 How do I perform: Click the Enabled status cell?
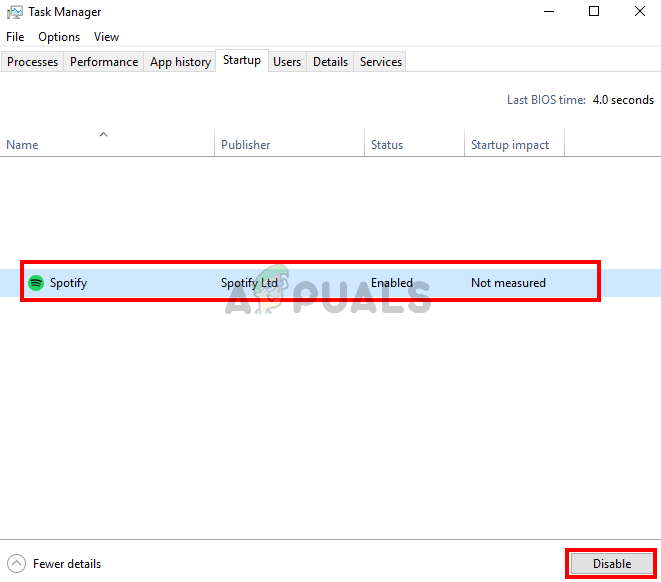tap(392, 283)
